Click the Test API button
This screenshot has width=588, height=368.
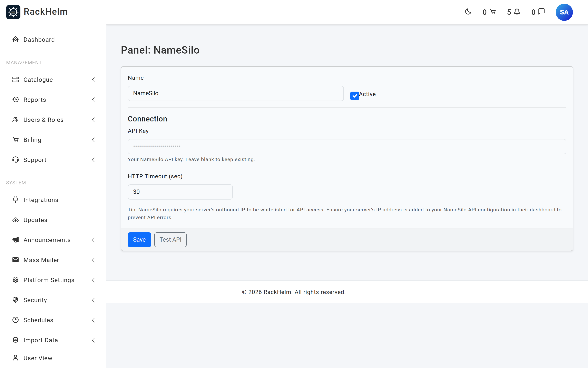click(170, 240)
